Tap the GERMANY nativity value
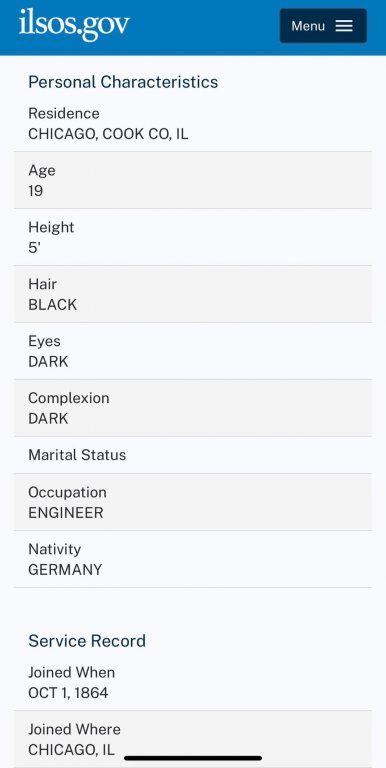 coord(65,570)
